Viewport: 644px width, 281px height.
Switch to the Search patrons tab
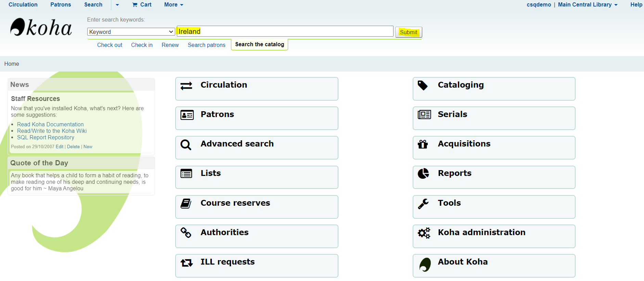[x=207, y=45]
